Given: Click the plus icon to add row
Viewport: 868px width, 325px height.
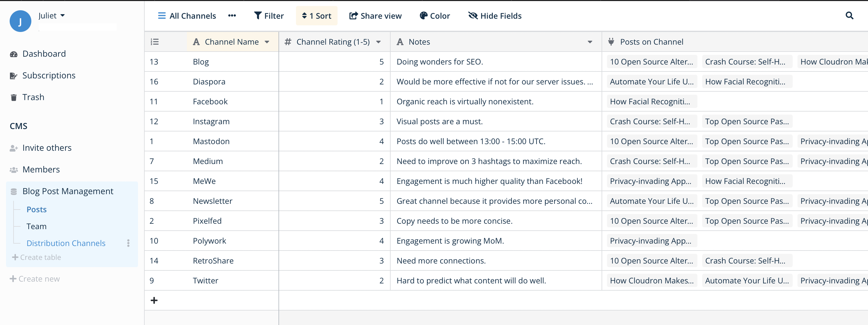Looking at the screenshot, I should [x=154, y=300].
